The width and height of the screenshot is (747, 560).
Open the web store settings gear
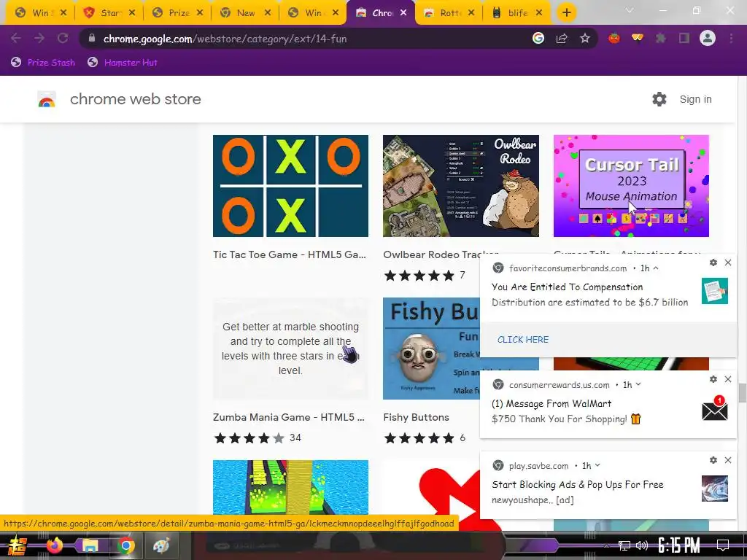[659, 99]
